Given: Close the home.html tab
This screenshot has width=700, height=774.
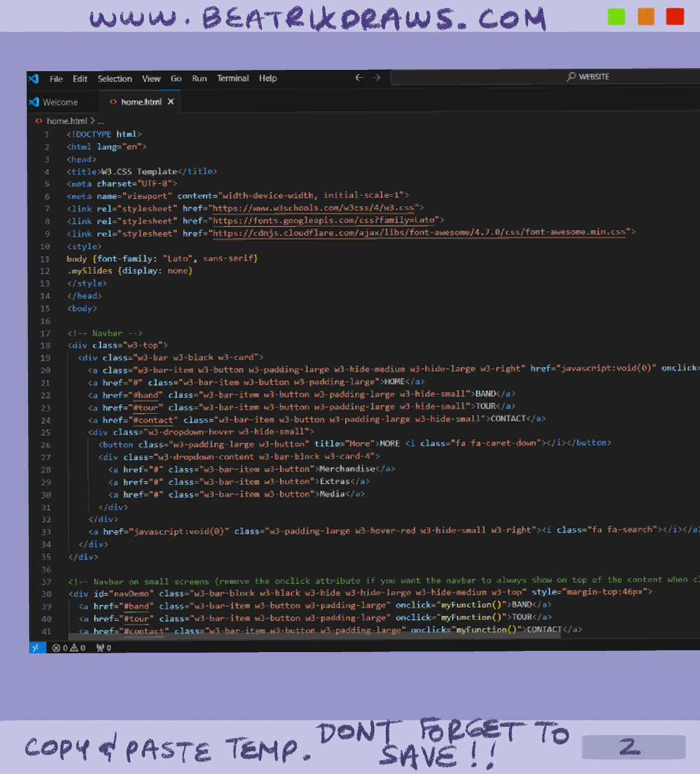Looking at the screenshot, I should click(171, 102).
